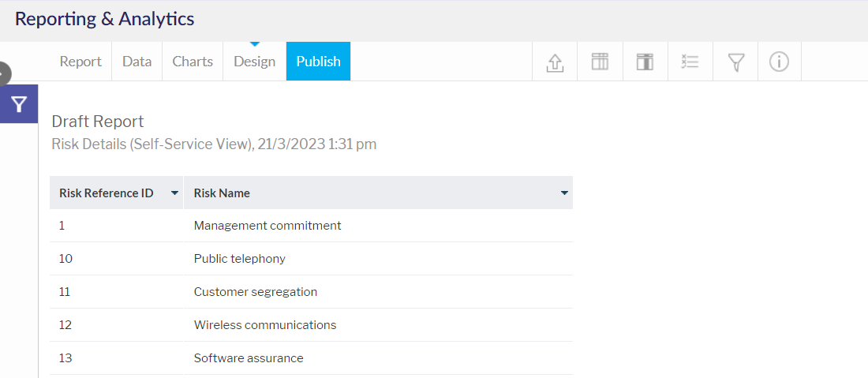This screenshot has height=378, width=868.
Task: Open Risk Reference ID column dropdown arrow
Action: click(x=175, y=193)
